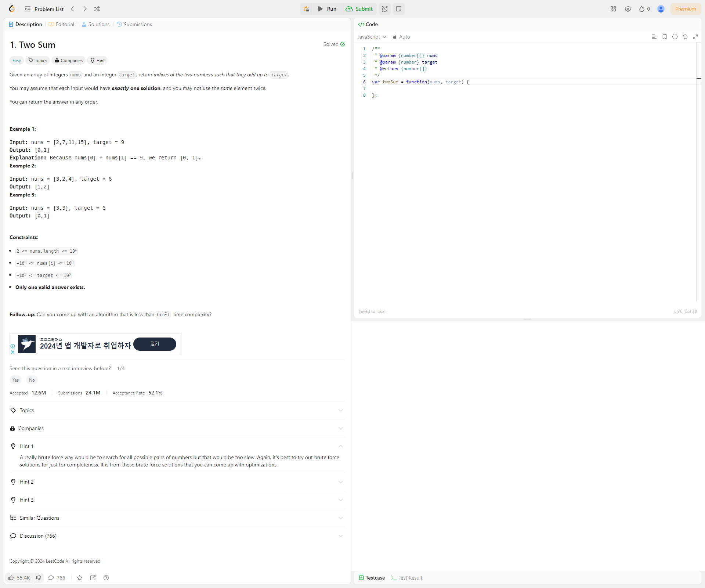This screenshot has width=705, height=588.
Task: Open the notes sticky icon
Action: [x=398, y=9]
